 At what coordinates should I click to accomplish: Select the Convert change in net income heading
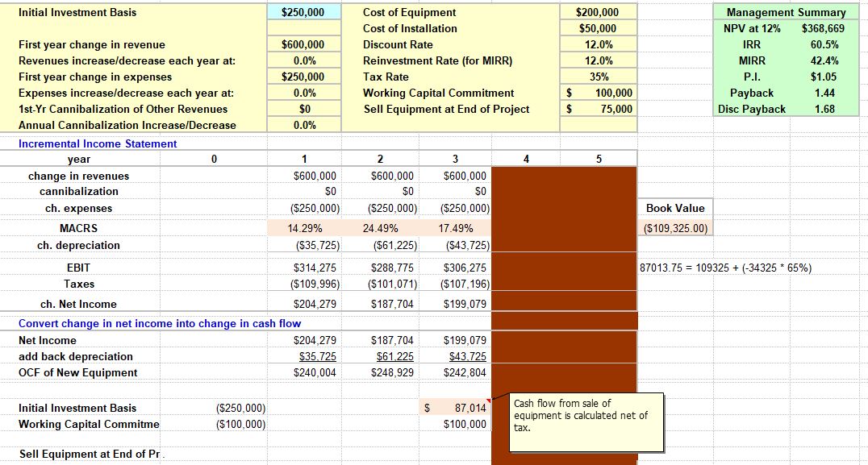click(160, 323)
